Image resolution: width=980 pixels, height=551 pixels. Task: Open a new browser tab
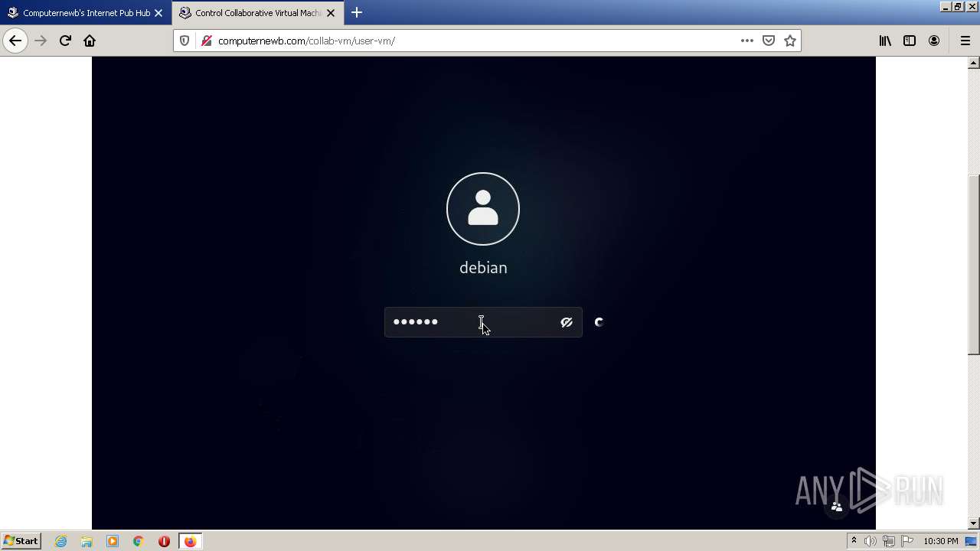[x=357, y=12]
